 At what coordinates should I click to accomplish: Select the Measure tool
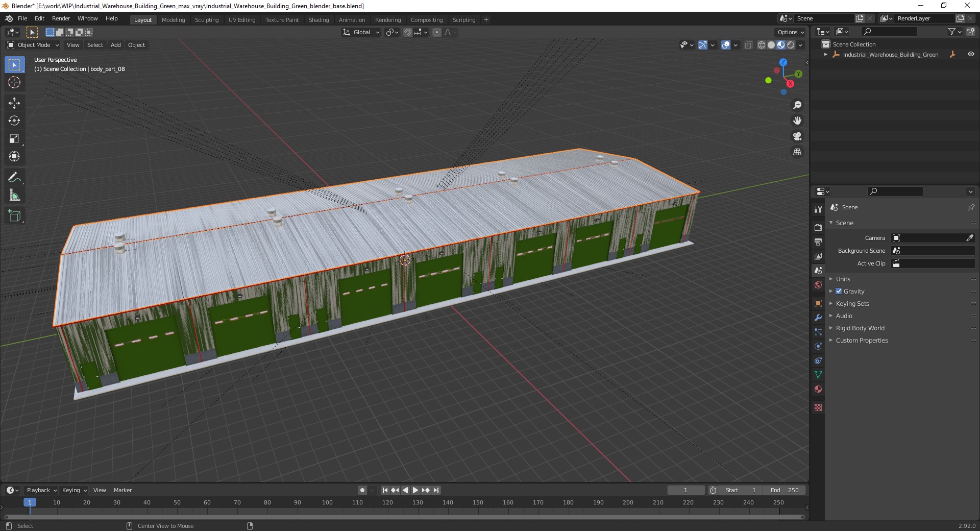[14, 196]
